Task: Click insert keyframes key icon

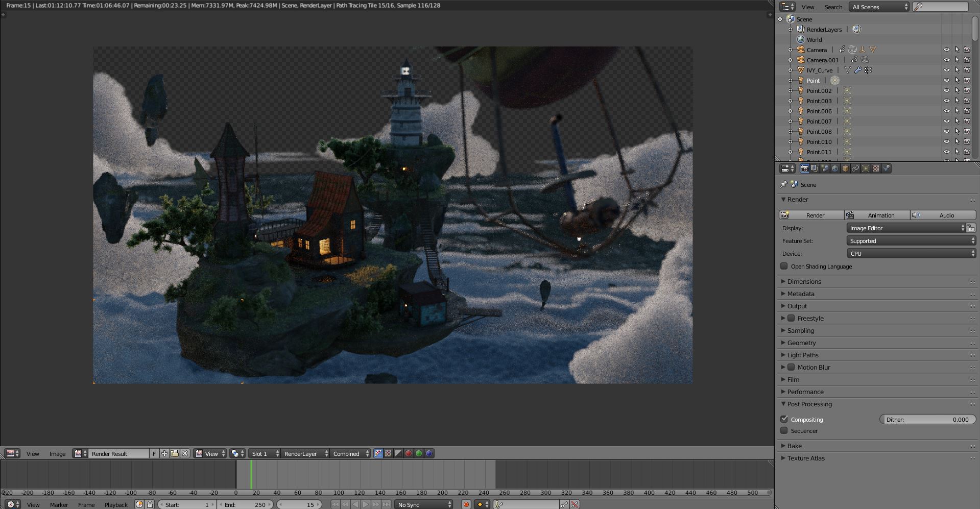Action: 564,504
